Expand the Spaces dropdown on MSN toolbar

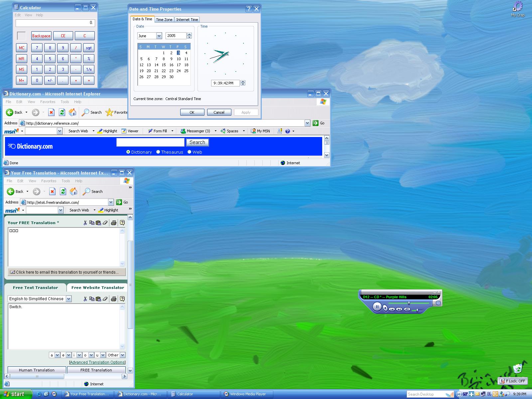coord(244,131)
